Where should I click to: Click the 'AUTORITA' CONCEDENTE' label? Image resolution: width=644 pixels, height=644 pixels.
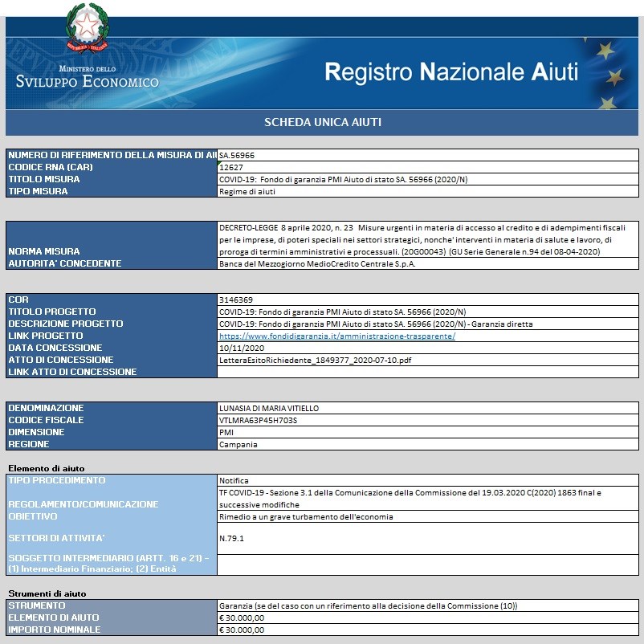click(x=65, y=263)
